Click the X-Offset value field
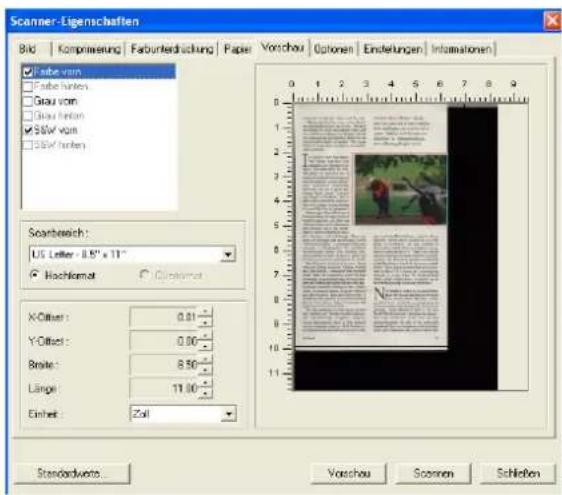562x495 pixels. coord(164,317)
